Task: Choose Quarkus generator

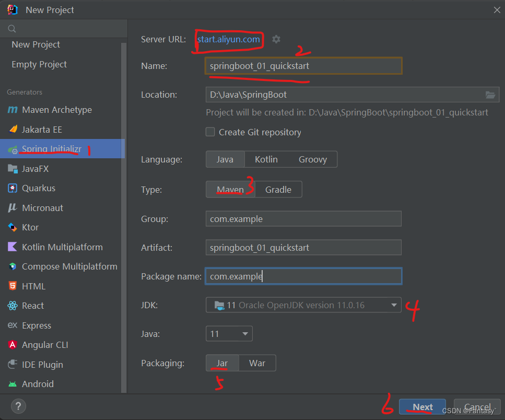Action: coord(61,188)
